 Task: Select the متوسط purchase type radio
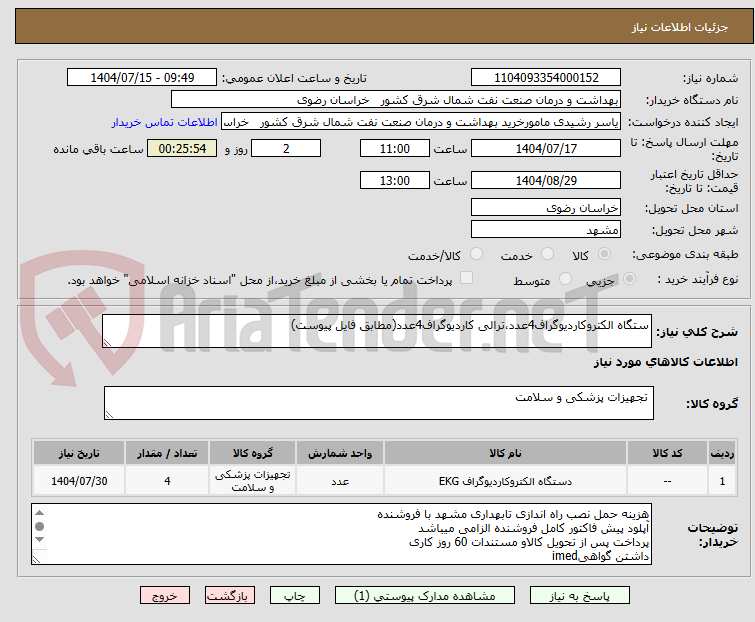(565, 279)
